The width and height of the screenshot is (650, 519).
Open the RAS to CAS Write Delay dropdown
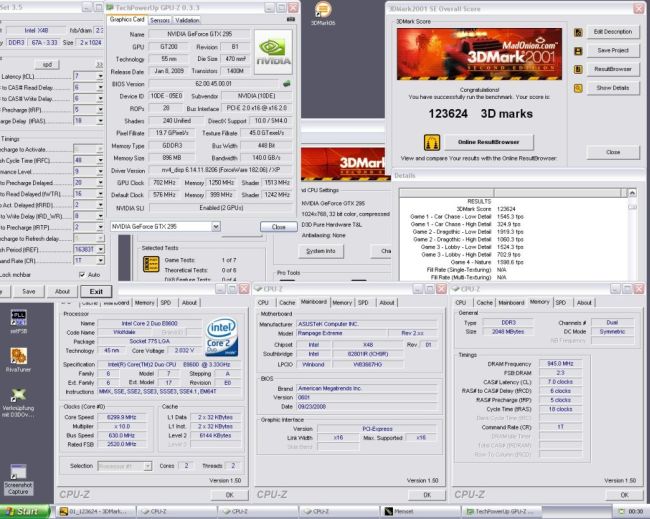click(100, 98)
